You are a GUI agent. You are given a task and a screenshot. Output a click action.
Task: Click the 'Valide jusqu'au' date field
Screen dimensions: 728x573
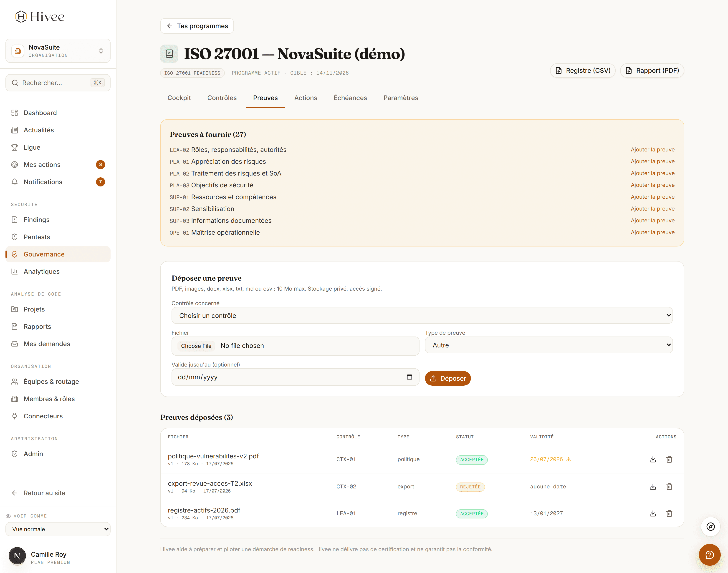click(x=295, y=377)
